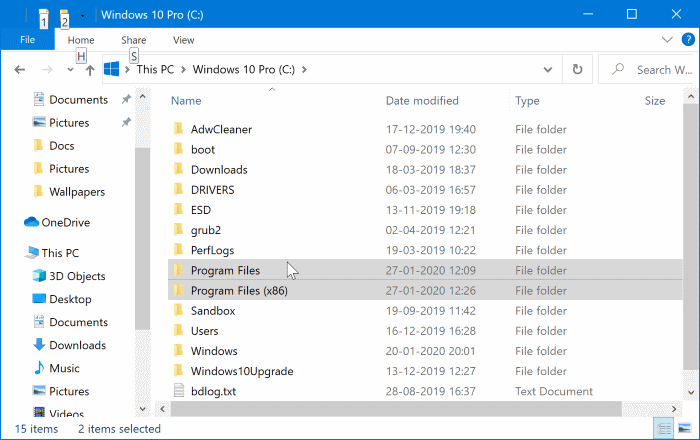Open Wallpapers folder in navigation pane
This screenshot has height=440, width=700.
[x=77, y=191]
